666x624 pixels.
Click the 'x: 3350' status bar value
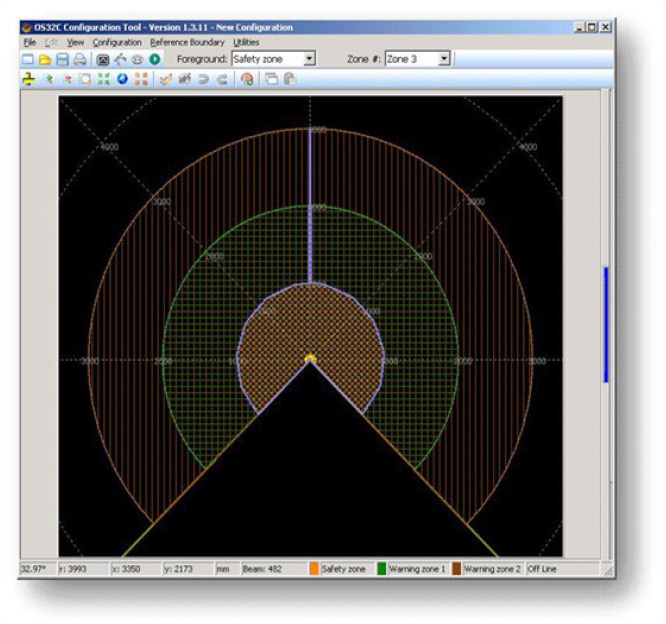126,569
